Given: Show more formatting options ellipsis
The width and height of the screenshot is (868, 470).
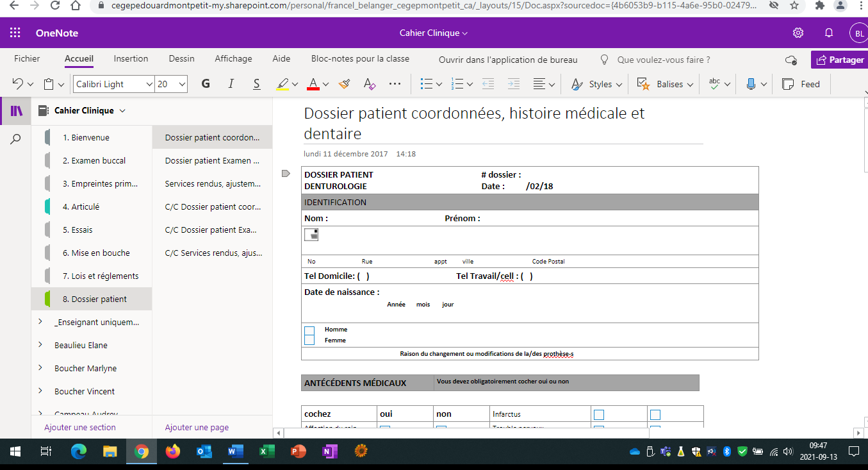Looking at the screenshot, I should pos(395,84).
